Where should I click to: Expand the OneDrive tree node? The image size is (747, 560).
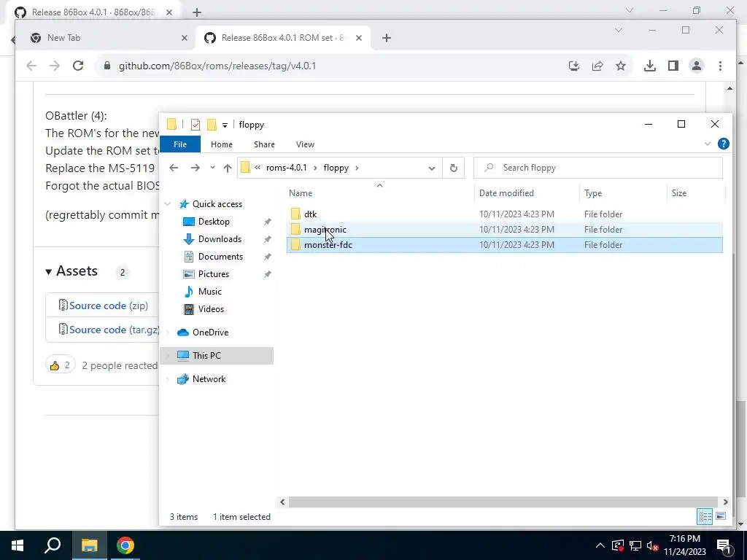click(x=168, y=332)
